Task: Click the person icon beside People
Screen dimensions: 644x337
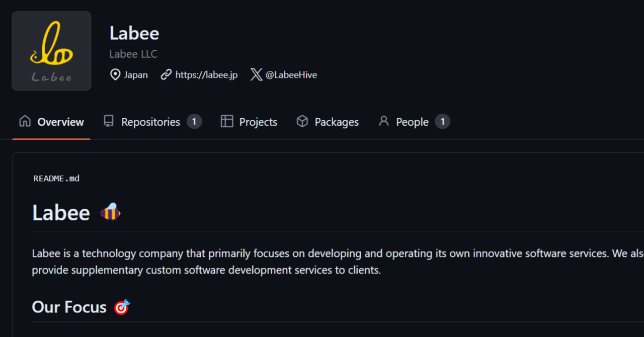Action: click(x=384, y=121)
